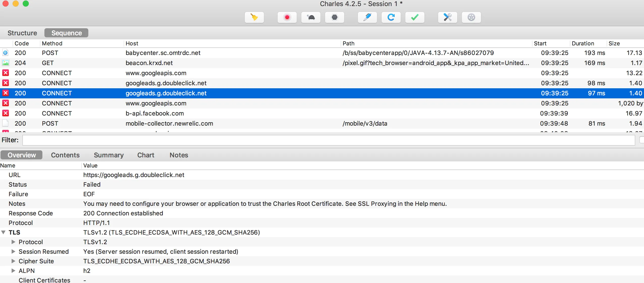Screen dimensions: 644x283
Task: Click the green checkmark validate icon
Action: [415, 17]
